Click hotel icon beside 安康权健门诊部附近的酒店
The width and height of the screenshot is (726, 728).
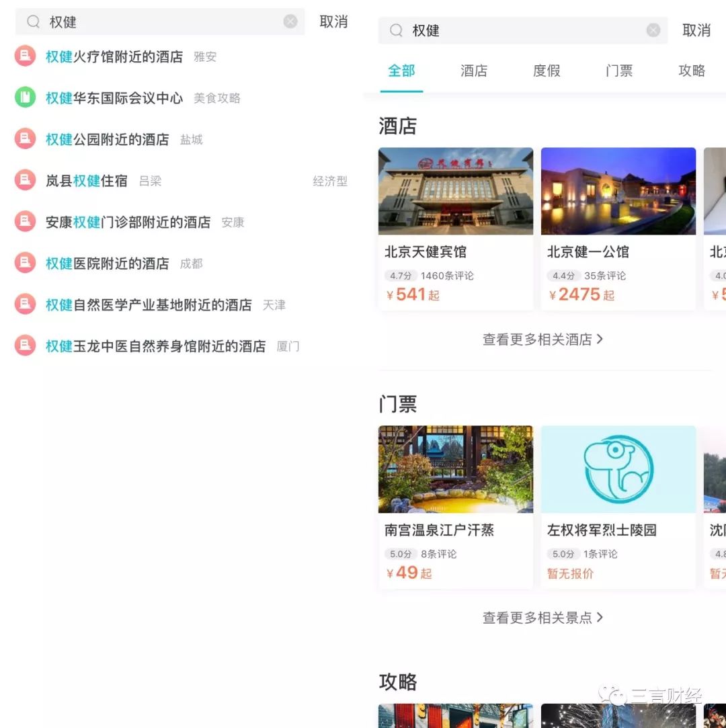[x=25, y=221]
